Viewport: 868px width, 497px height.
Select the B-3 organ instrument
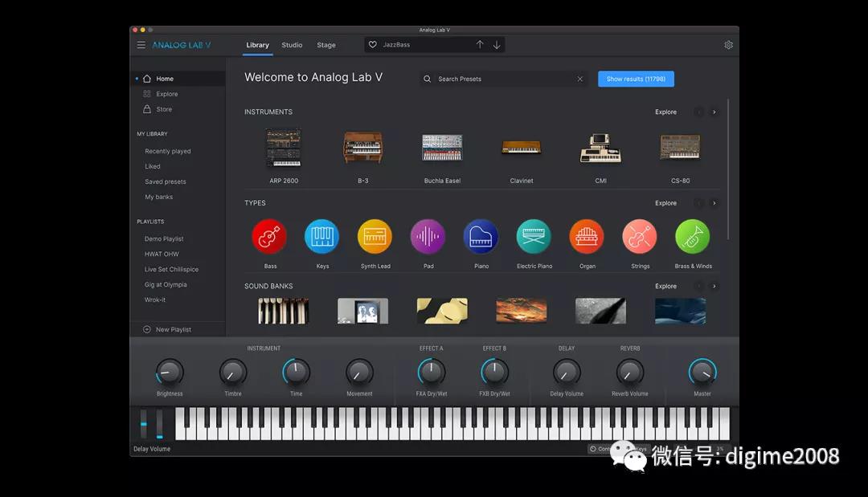[x=362, y=148]
